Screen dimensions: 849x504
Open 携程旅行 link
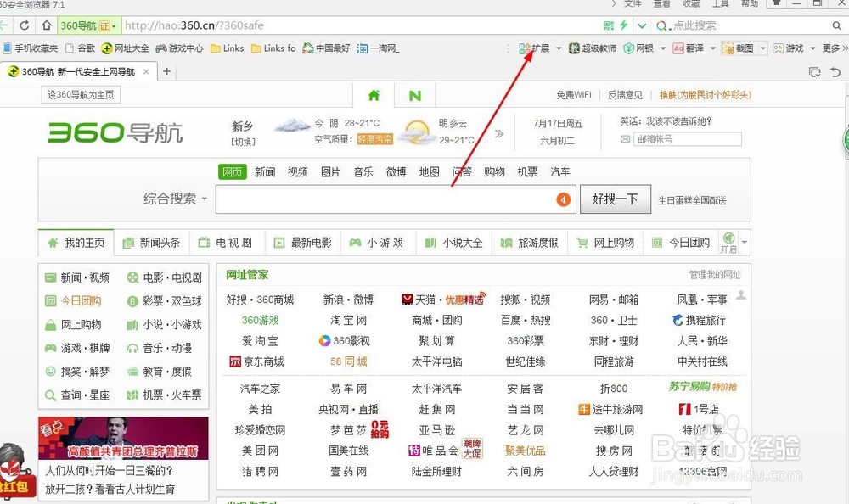click(699, 320)
